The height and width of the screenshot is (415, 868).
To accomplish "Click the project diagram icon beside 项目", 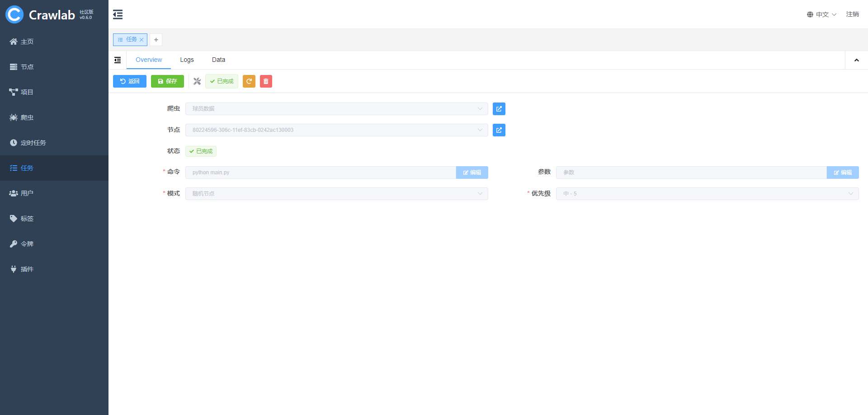I will pos(14,92).
